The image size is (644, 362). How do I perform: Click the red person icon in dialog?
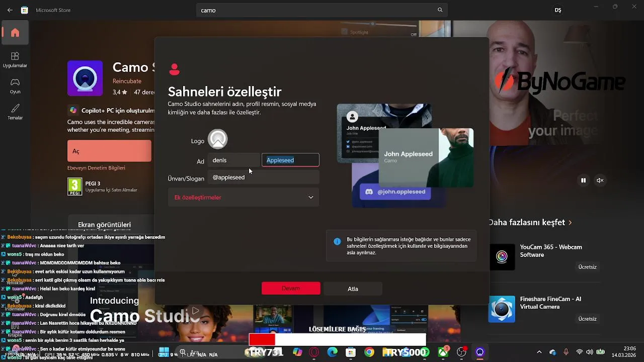pyautogui.click(x=175, y=69)
